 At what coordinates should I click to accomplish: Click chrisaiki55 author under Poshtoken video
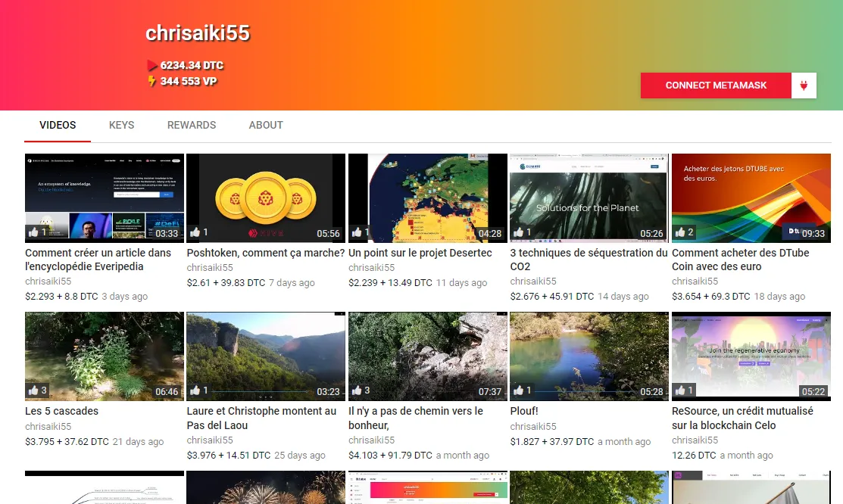click(210, 268)
